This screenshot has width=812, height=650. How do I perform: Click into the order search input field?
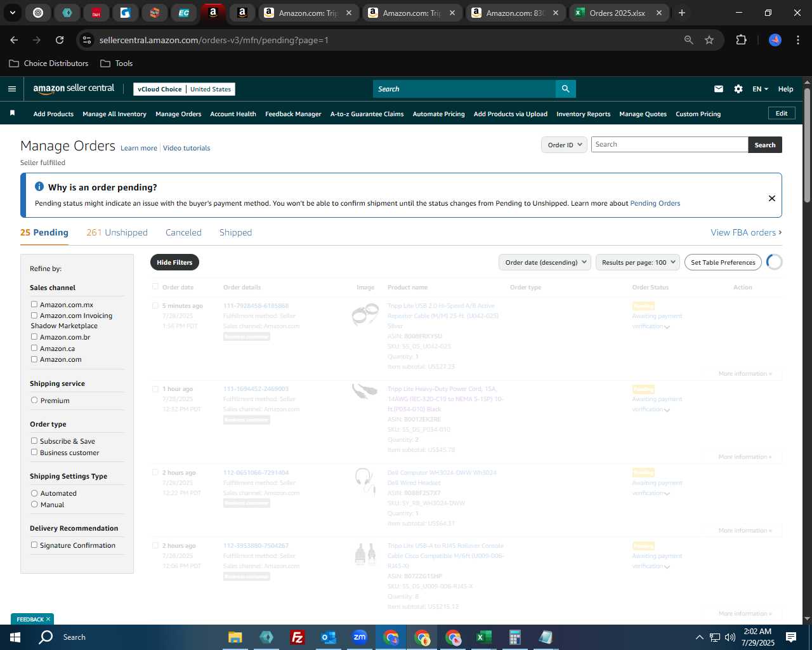(x=669, y=145)
